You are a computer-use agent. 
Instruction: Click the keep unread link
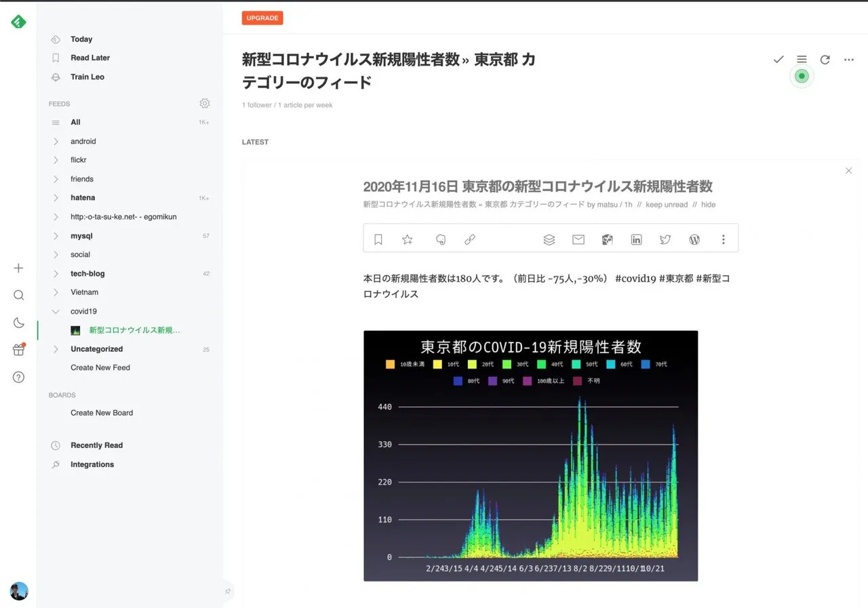[666, 205]
